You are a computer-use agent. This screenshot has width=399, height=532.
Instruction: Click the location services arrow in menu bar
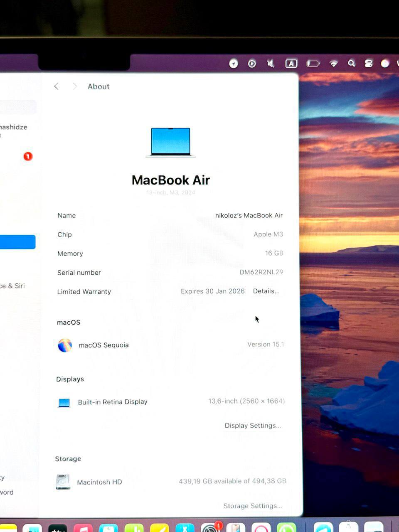pos(234,64)
